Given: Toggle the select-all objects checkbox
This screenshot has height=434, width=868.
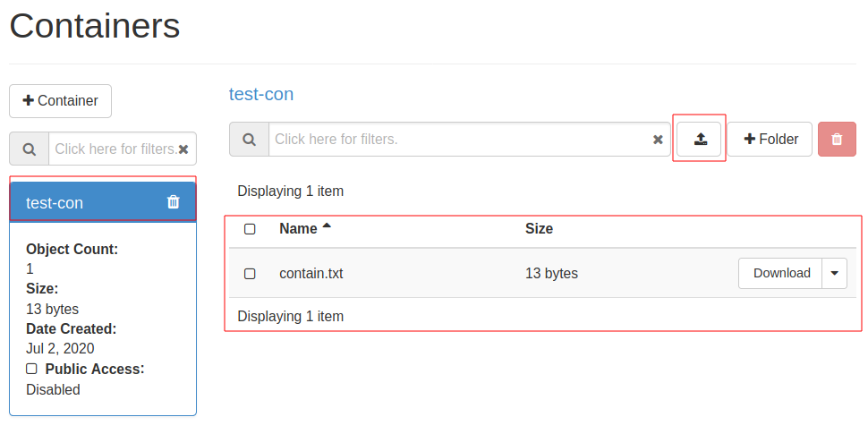Looking at the screenshot, I should coord(250,228).
